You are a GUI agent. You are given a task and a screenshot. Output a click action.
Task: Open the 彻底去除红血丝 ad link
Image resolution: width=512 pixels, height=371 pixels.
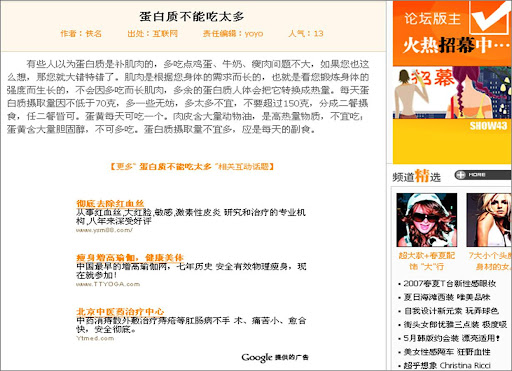tap(110, 203)
